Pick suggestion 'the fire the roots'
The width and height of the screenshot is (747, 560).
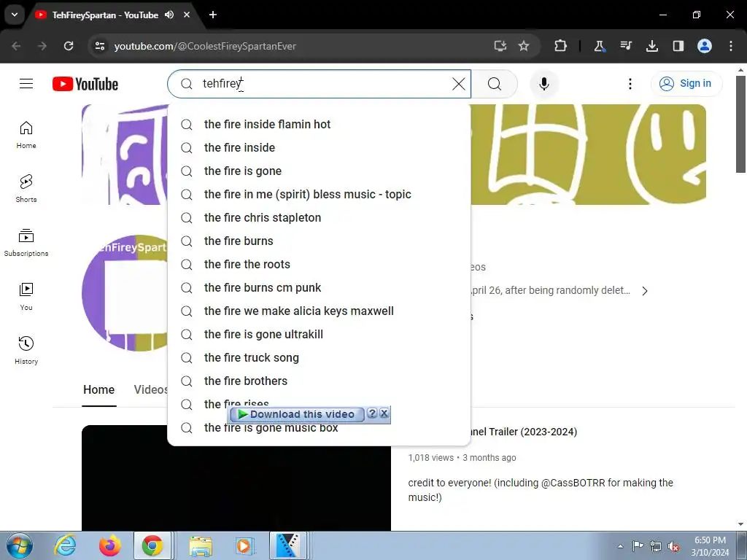319,264
